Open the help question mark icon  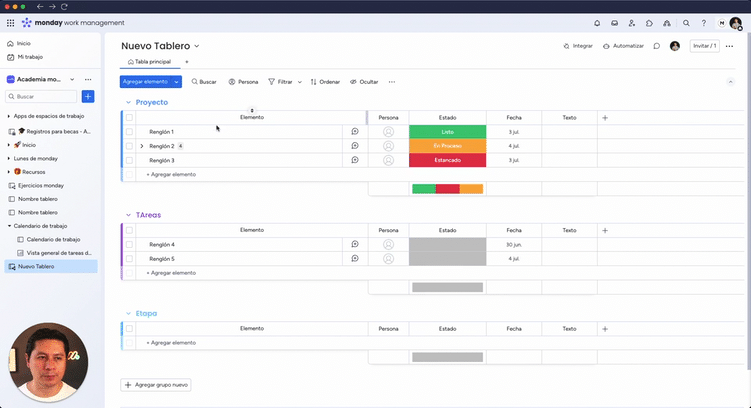pyautogui.click(x=703, y=22)
